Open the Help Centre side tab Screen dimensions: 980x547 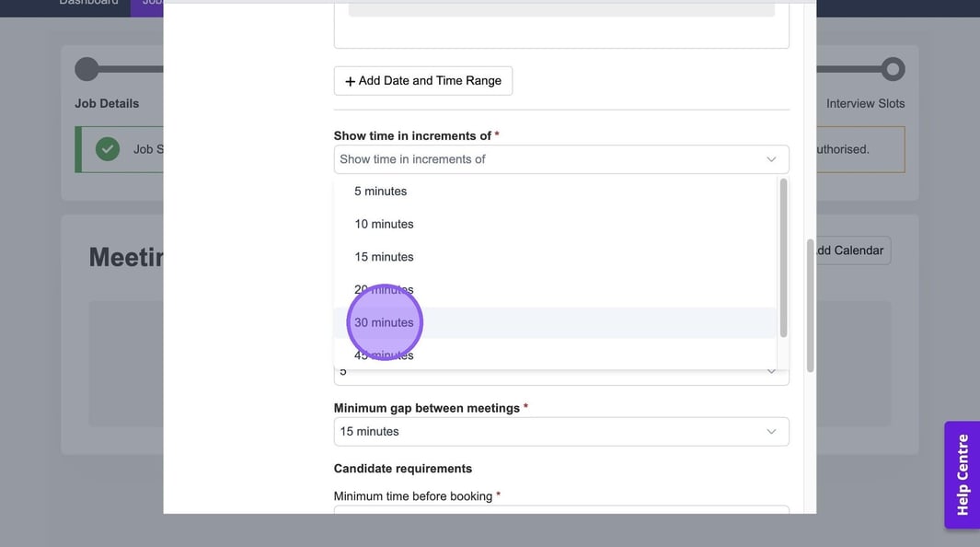[x=962, y=474]
